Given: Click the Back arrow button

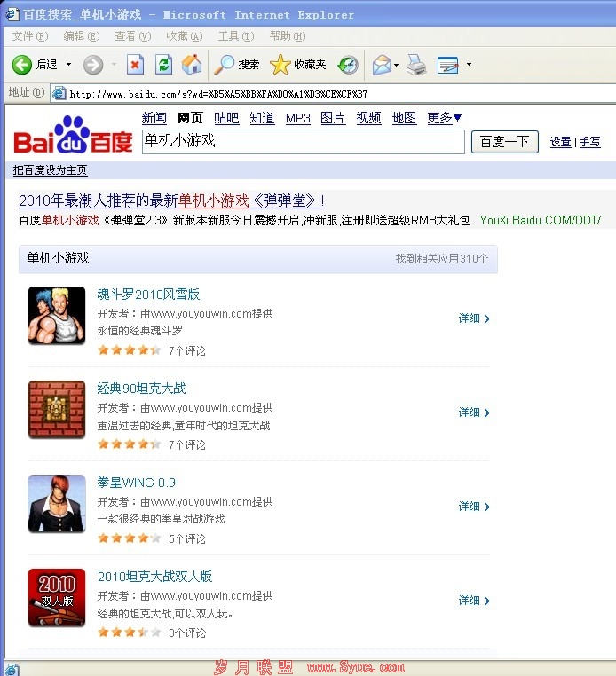Looking at the screenshot, I should point(21,65).
